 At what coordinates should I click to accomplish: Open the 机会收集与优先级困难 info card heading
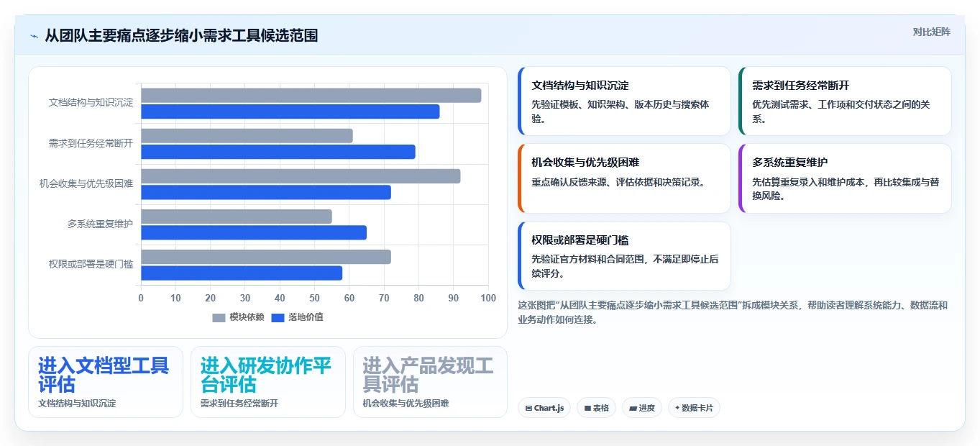585,163
